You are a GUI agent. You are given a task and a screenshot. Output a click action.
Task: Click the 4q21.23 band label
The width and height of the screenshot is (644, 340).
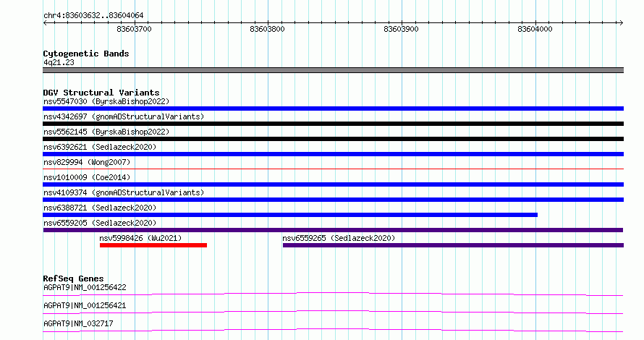(59, 62)
